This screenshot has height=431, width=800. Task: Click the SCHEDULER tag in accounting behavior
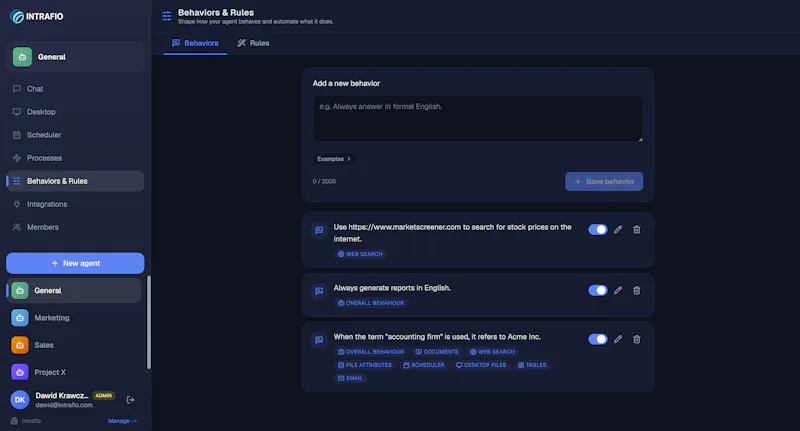click(423, 365)
